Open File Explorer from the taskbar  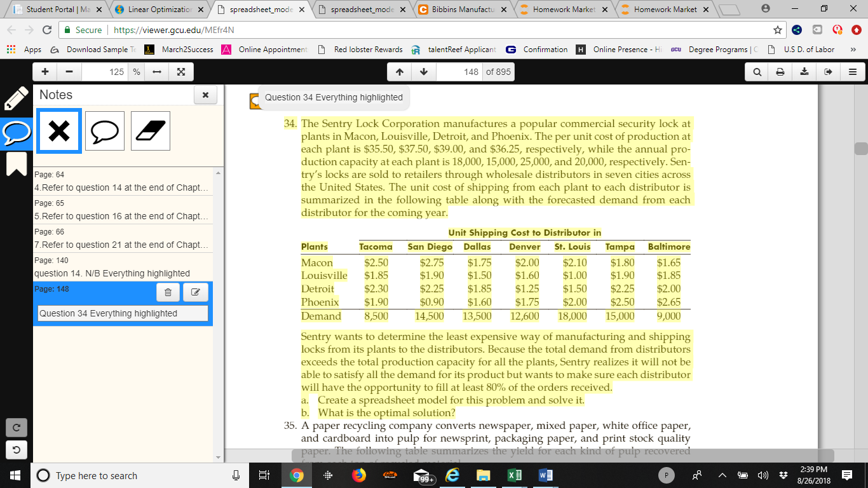click(484, 475)
